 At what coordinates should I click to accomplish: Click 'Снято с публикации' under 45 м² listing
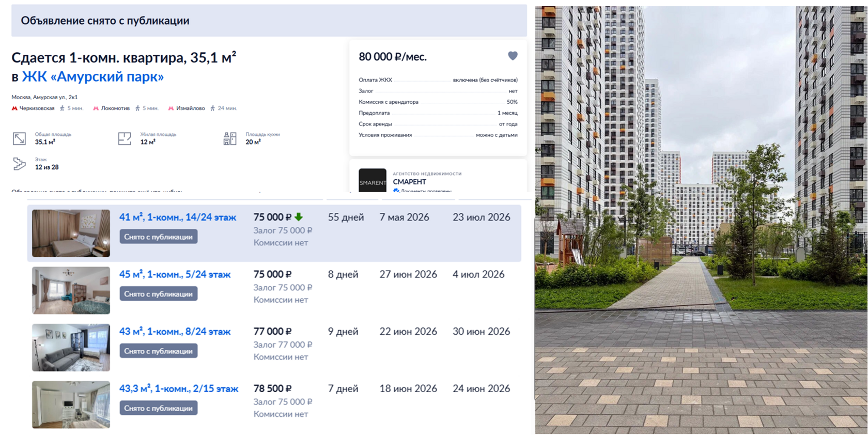coord(158,294)
